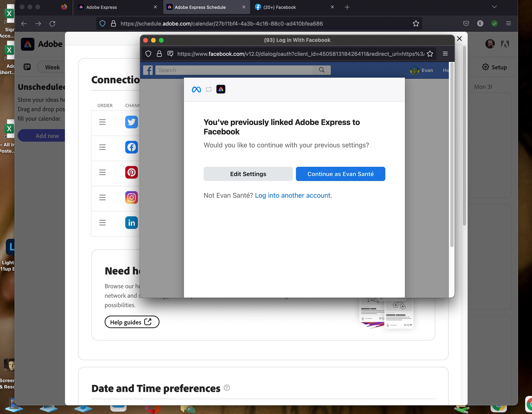Bookmark the Facebook OAuth page with star
This screenshot has height=414, width=532.
tap(430, 54)
